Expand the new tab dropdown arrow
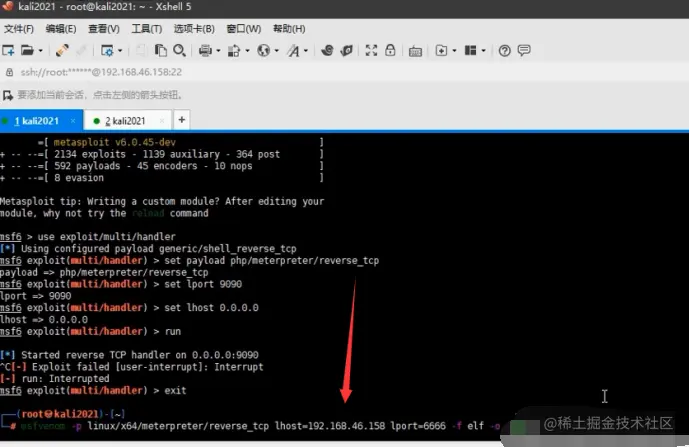The height and width of the screenshot is (447, 689). click(x=454, y=51)
